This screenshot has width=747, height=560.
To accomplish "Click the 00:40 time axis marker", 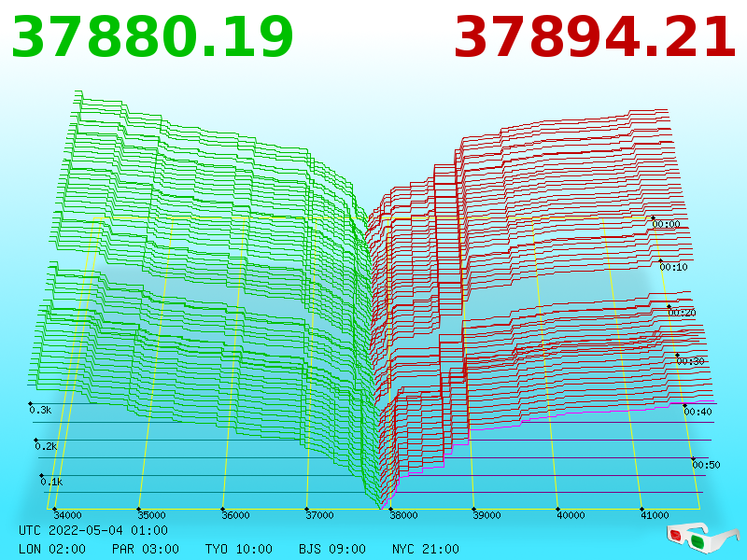I will 698,412.
